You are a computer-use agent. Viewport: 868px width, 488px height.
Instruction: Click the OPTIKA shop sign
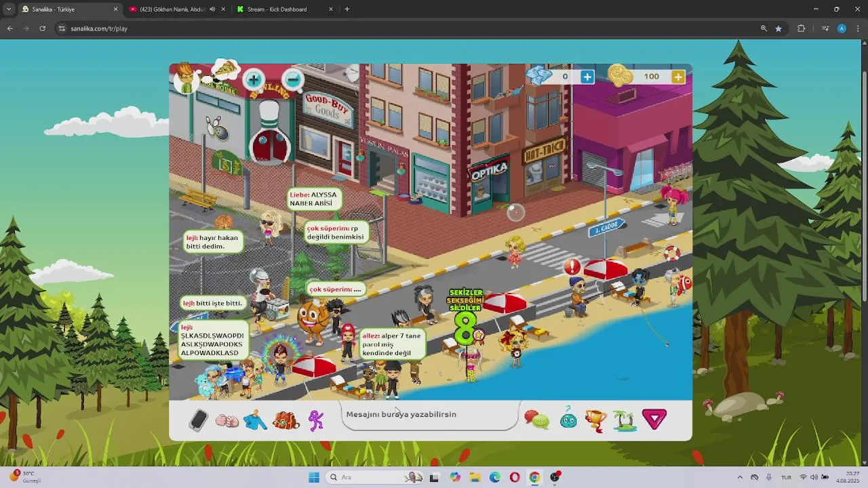point(489,170)
